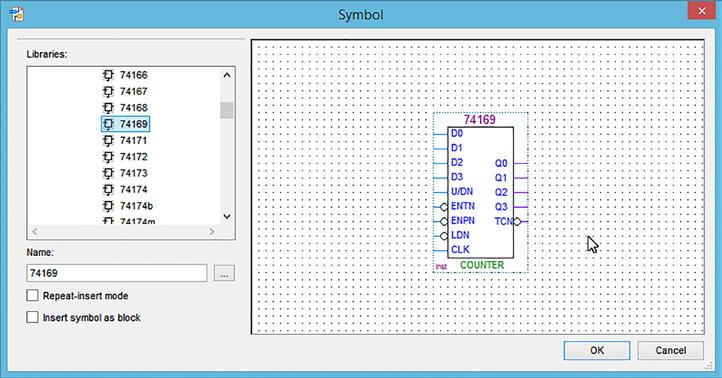Check Insert symbol as block
Image resolution: width=722 pixels, height=378 pixels.
pyautogui.click(x=32, y=317)
